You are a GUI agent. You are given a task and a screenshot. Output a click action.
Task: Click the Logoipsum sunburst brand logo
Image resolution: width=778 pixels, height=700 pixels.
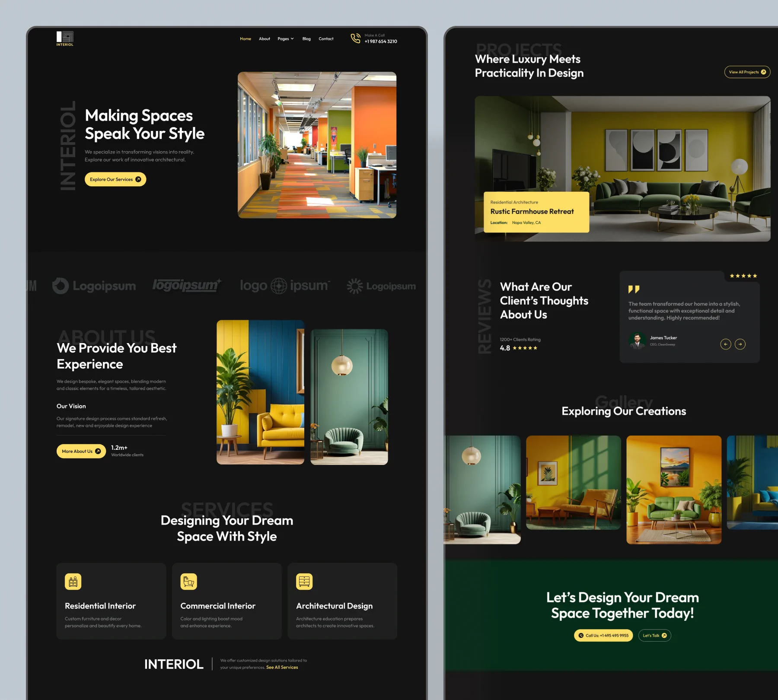pyautogui.click(x=381, y=286)
